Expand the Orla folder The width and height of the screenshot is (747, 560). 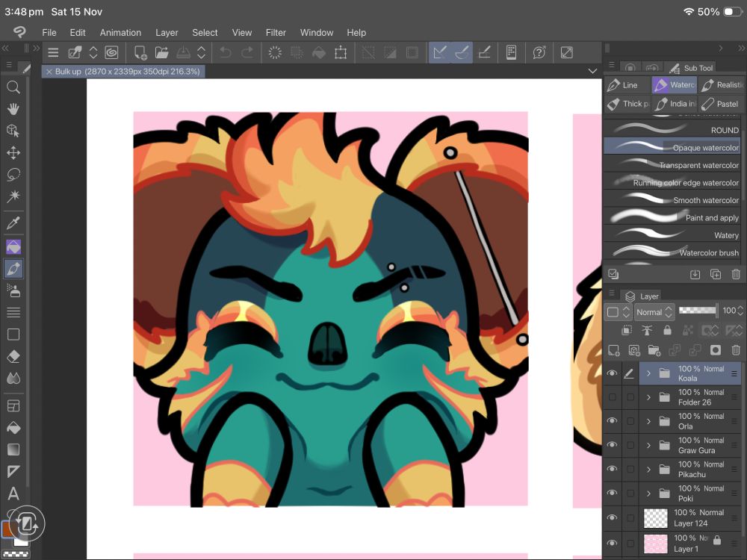pyautogui.click(x=648, y=421)
